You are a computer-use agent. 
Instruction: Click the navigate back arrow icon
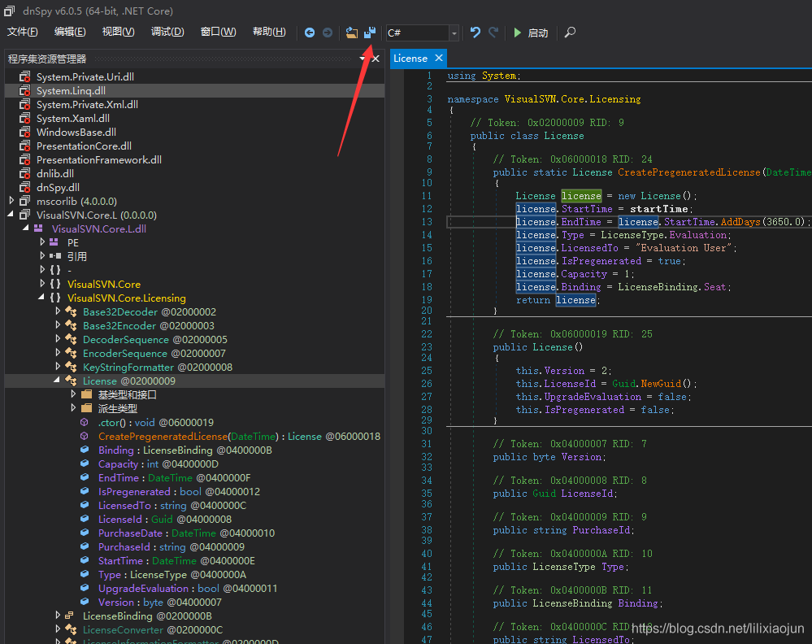(x=310, y=33)
